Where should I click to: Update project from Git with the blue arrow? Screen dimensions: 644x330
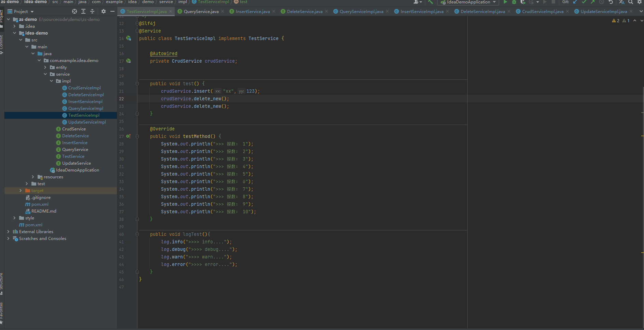pyautogui.click(x=574, y=2)
